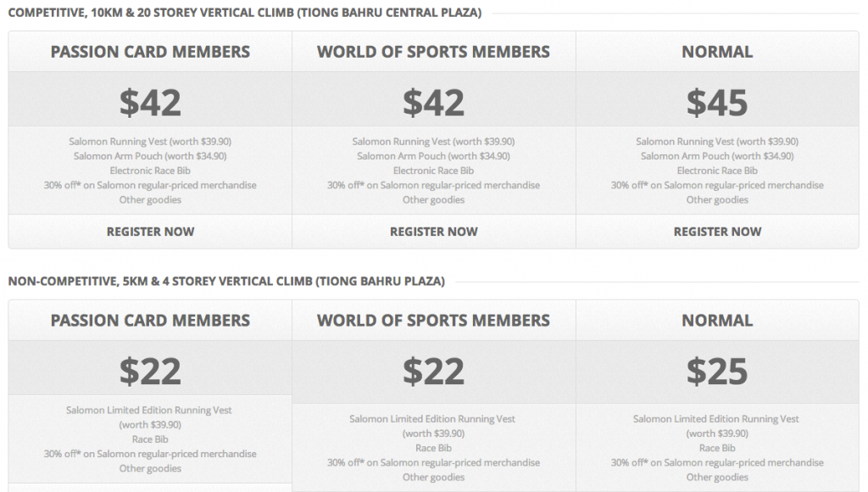This screenshot has width=868, height=492.
Task: Select the competitive World of Sports Members heading
Action: 433,52
